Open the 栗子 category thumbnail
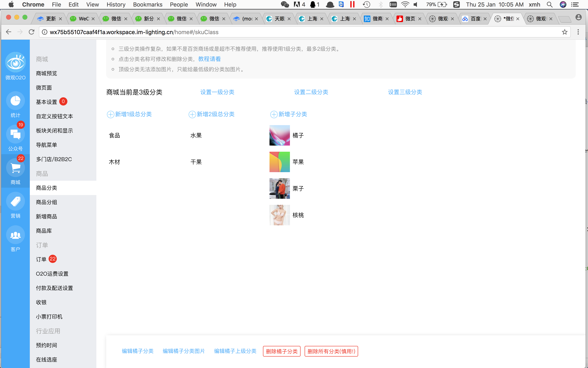This screenshot has height=368, width=588. click(x=280, y=188)
